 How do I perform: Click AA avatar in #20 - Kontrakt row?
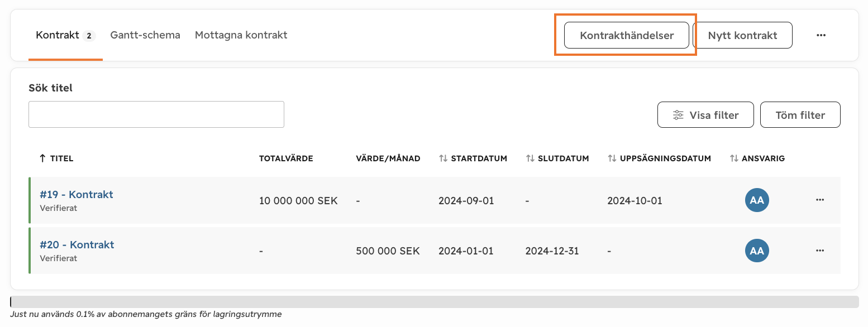(757, 251)
